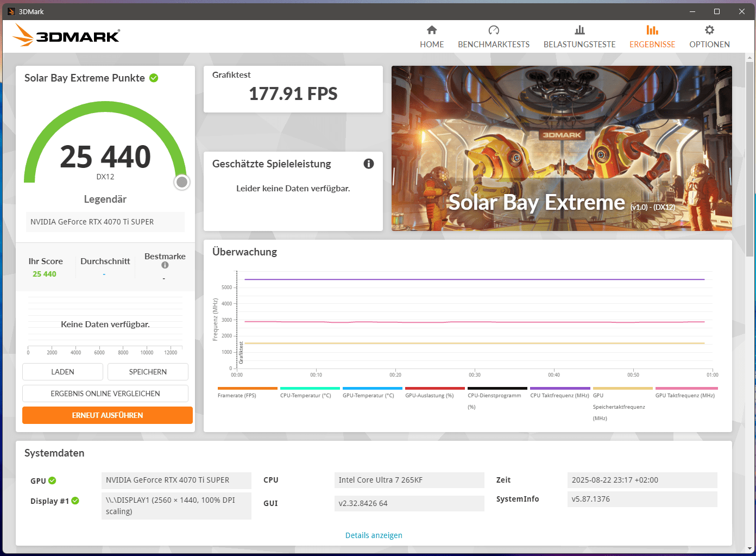Click the Display #1 green check icon
756x556 pixels.
pyautogui.click(x=75, y=501)
